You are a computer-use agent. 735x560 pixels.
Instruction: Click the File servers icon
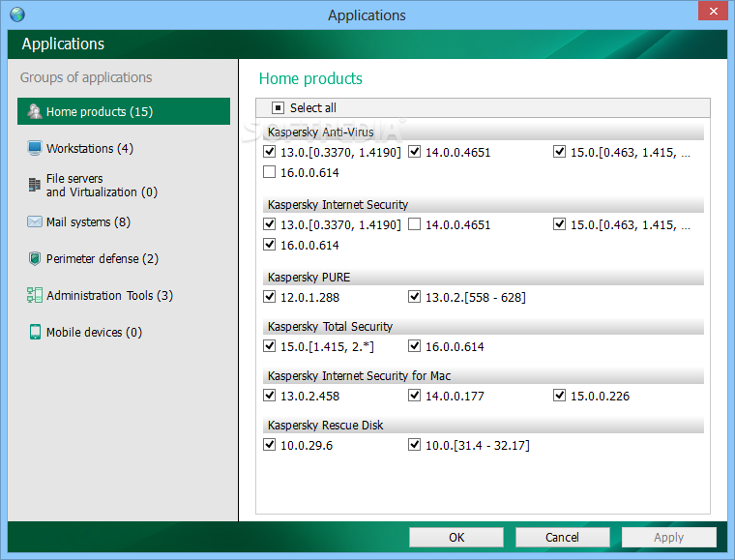point(34,185)
